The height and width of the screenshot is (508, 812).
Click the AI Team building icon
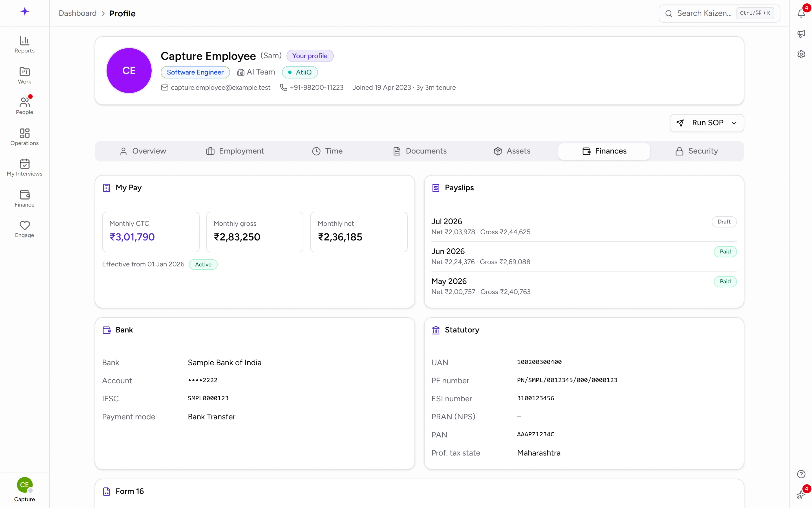(x=240, y=72)
